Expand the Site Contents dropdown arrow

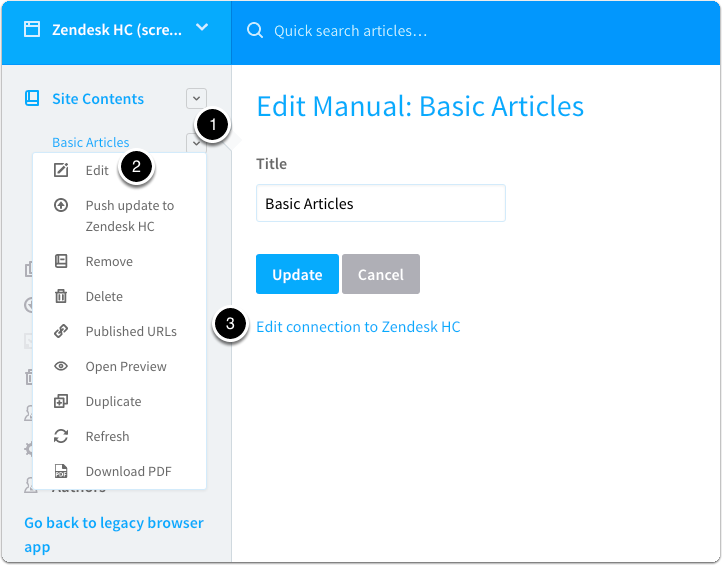pyautogui.click(x=196, y=99)
